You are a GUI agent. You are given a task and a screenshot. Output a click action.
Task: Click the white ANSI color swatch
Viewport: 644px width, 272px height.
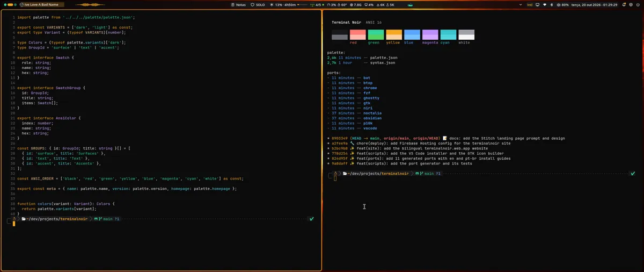tap(466, 35)
